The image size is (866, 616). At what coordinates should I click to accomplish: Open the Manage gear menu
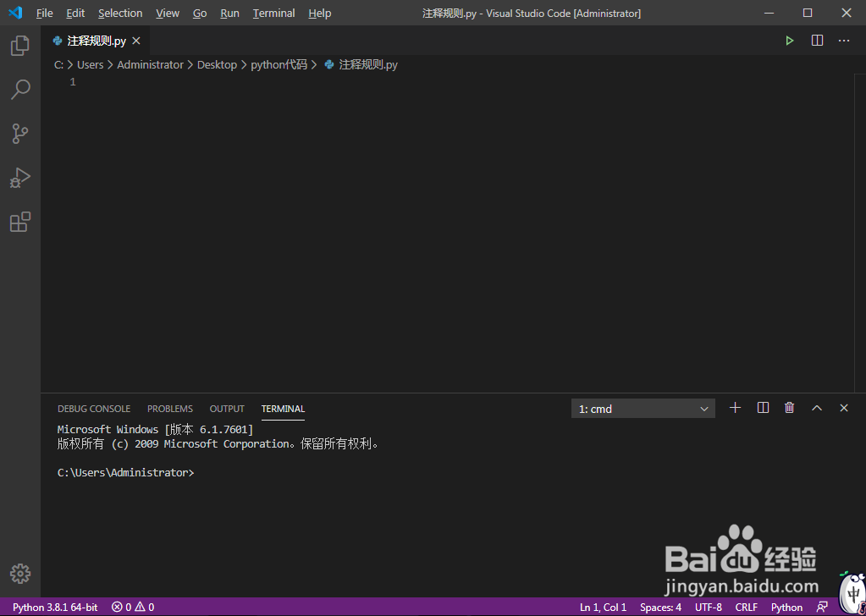[x=19, y=574]
